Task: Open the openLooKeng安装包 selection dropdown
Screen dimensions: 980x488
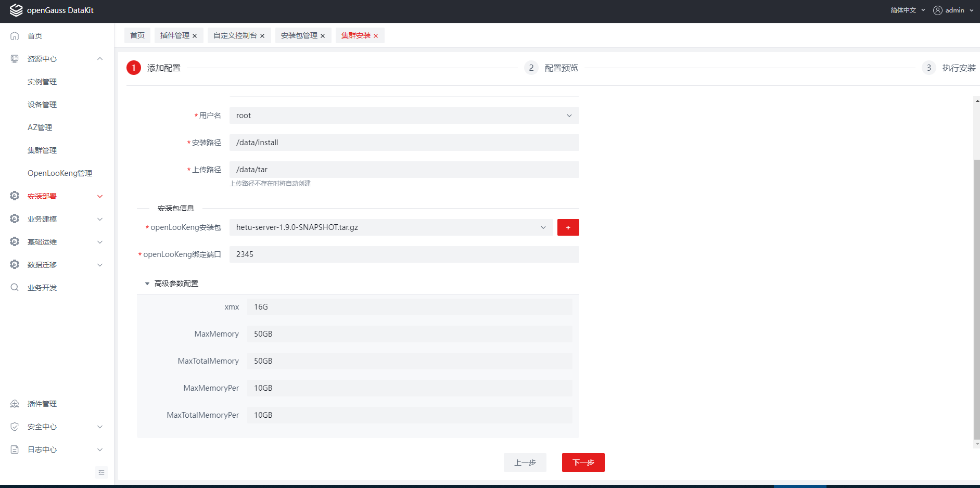Action: pyautogui.click(x=390, y=227)
